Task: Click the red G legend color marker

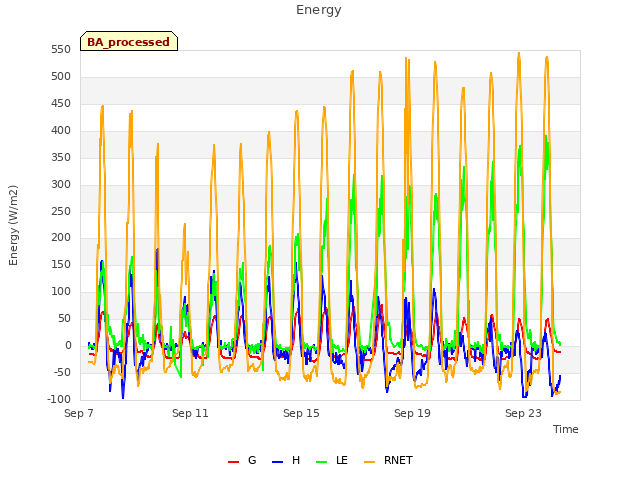Action: click(233, 462)
